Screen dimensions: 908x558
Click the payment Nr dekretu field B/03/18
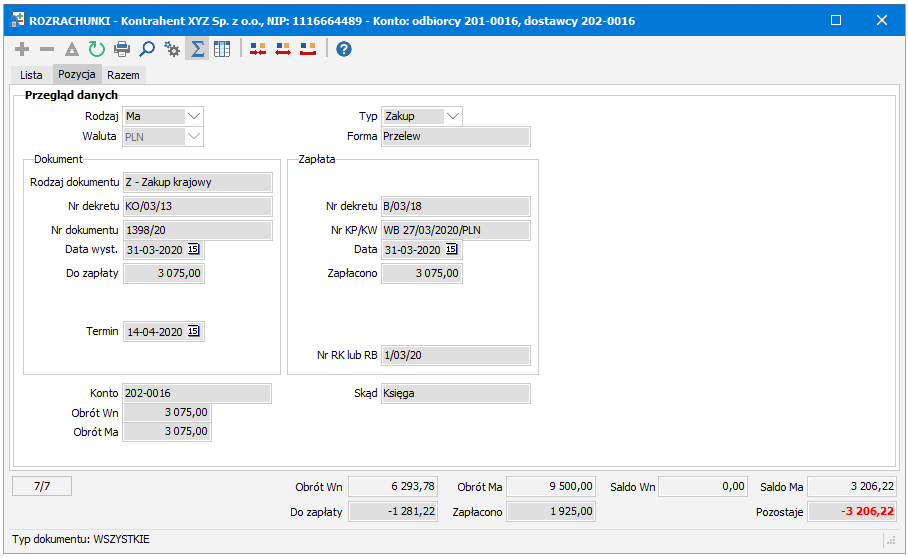point(456,206)
